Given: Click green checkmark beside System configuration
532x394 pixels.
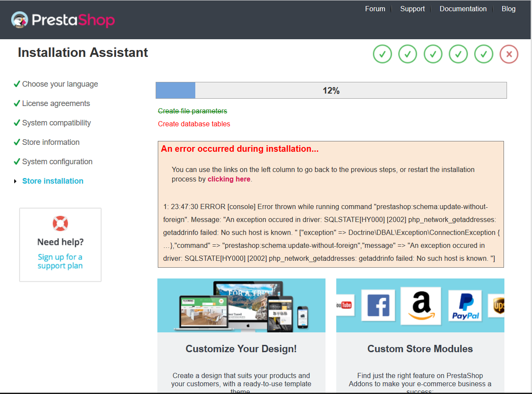Looking at the screenshot, I should (17, 161).
